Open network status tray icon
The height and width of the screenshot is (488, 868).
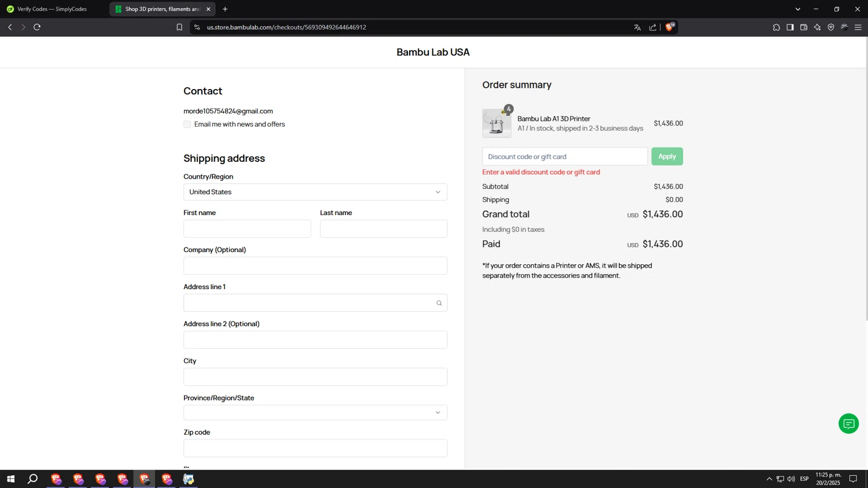pos(780,479)
